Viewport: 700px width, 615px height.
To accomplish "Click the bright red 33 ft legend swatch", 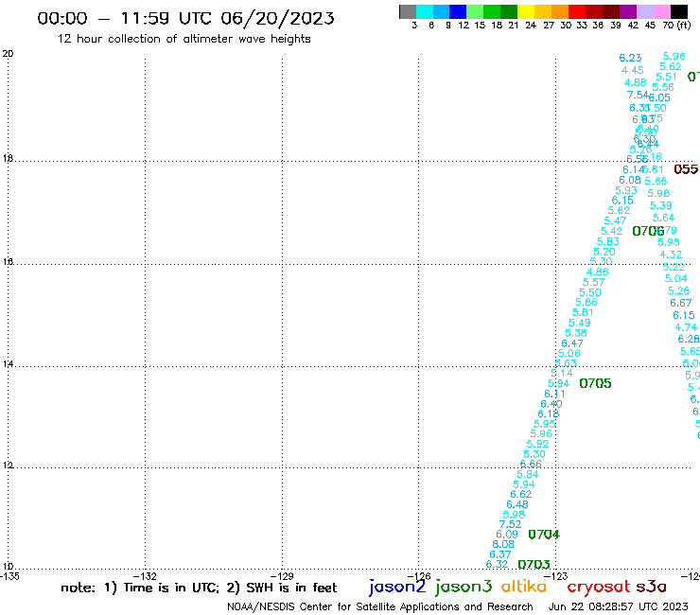I will [x=577, y=11].
